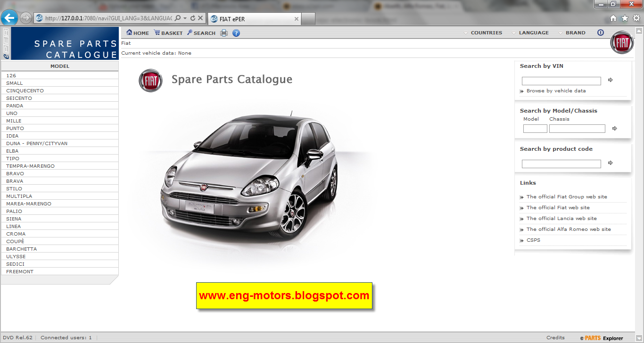Viewport: 644px width, 343px height.
Task: Select the DUNA - PENNY/CITYVAN model
Action: coord(59,143)
